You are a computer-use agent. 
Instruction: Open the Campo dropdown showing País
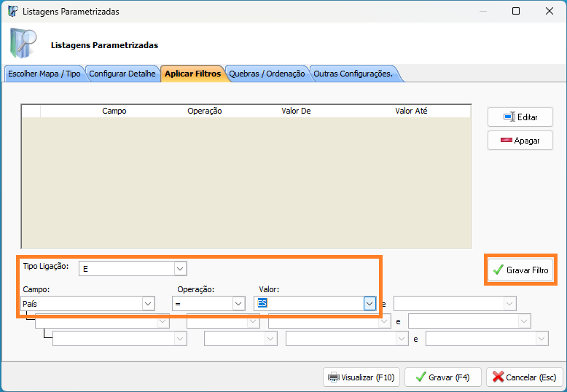(x=148, y=303)
